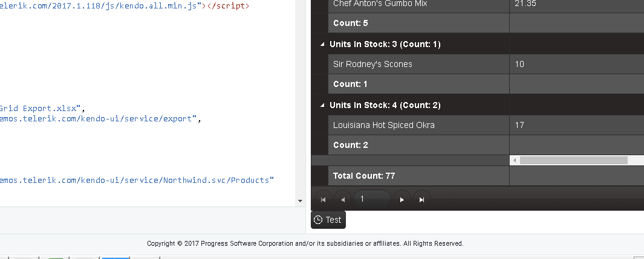Go to the first grid page
This screenshot has height=259, width=644.
pos(322,200)
